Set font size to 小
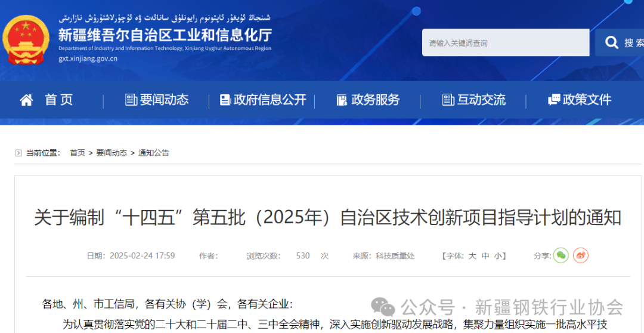This screenshot has height=333, width=644. (x=498, y=256)
